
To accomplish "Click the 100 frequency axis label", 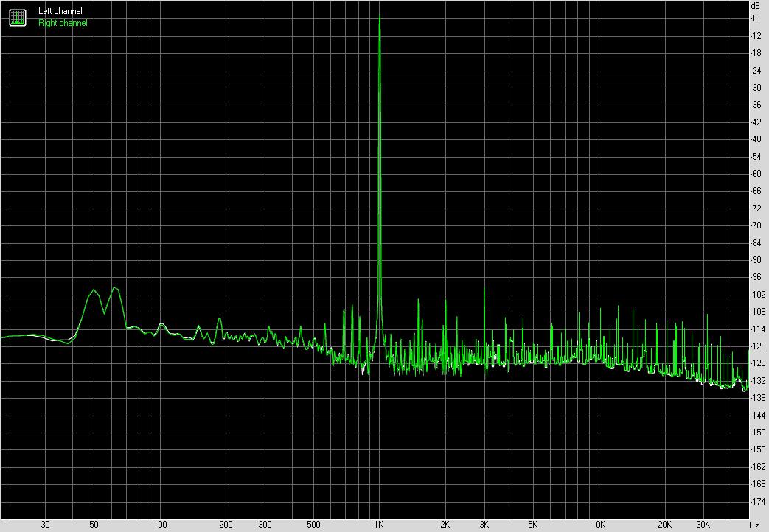I will [x=160, y=525].
